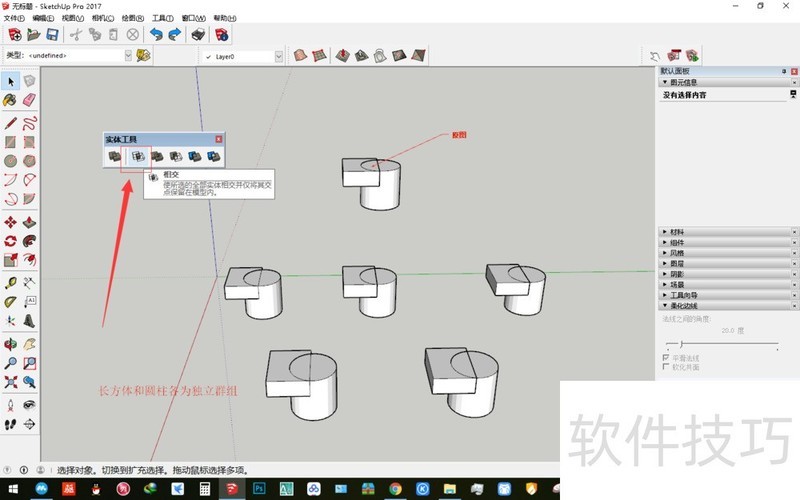Click the Print icon in toolbar
This screenshot has height=500, width=800.
tap(198, 34)
